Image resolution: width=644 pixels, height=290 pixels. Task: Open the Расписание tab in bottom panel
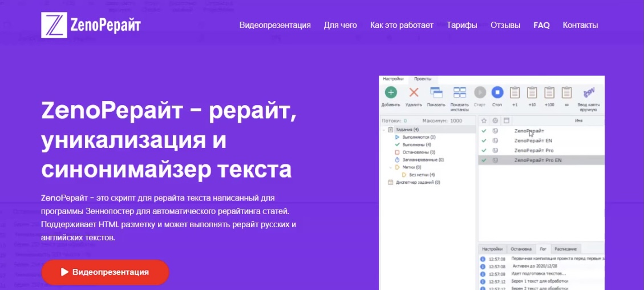pyautogui.click(x=566, y=249)
